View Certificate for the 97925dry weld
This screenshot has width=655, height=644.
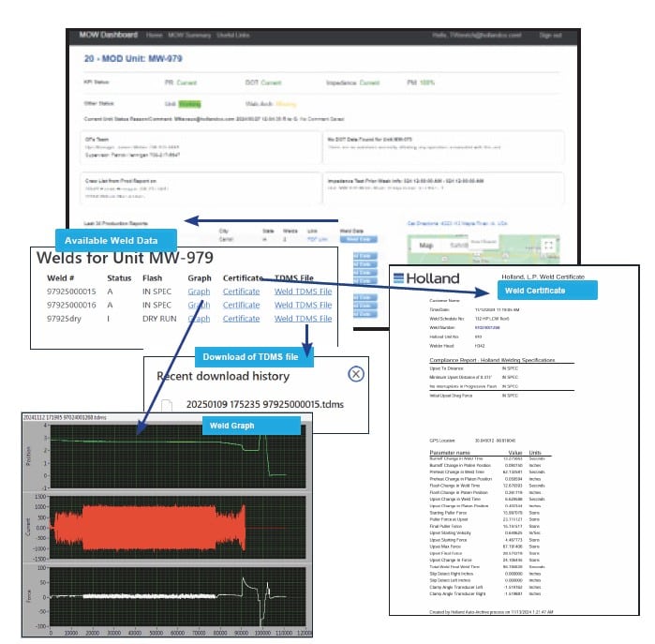241,318
